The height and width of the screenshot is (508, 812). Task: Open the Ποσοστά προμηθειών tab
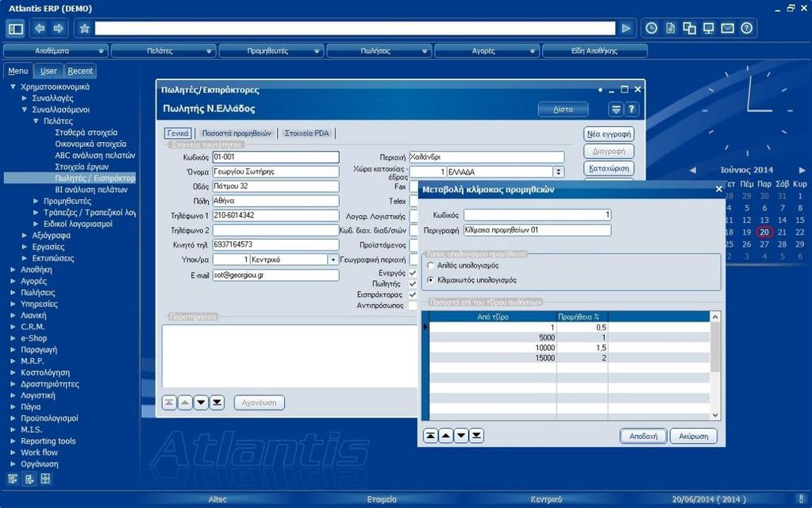click(x=237, y=133)
